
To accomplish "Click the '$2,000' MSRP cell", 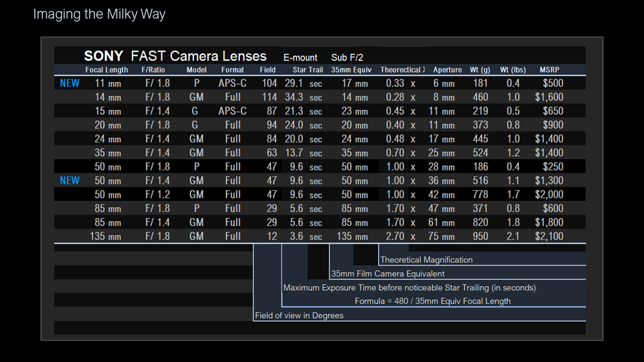I will pyautogui.click(x=549, y=194).
